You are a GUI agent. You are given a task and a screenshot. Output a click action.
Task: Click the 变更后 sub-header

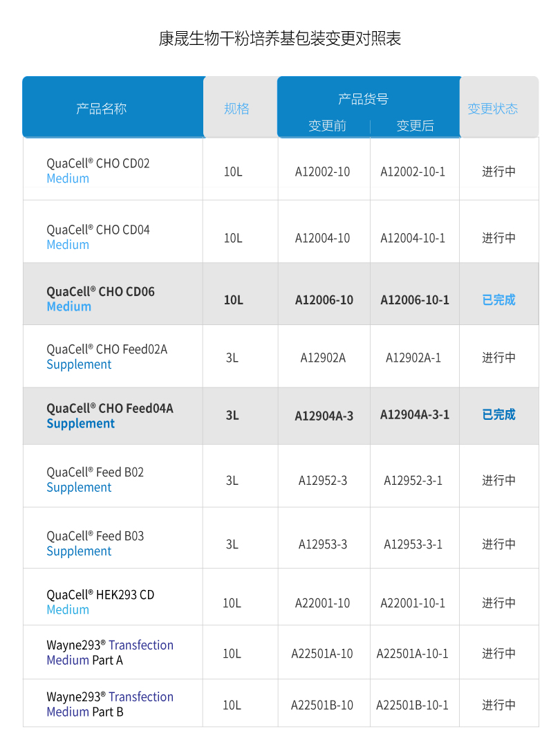tap(416, 126)
